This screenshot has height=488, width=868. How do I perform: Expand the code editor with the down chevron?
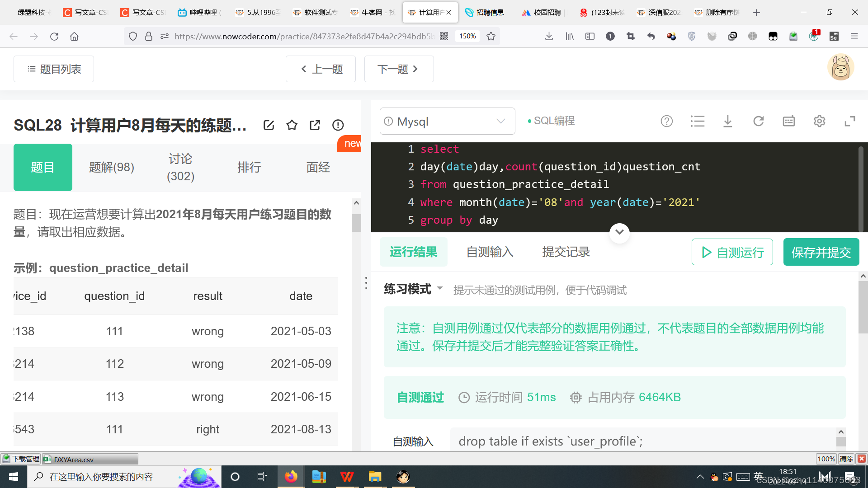pyautogui.click(x=619, y=233)
